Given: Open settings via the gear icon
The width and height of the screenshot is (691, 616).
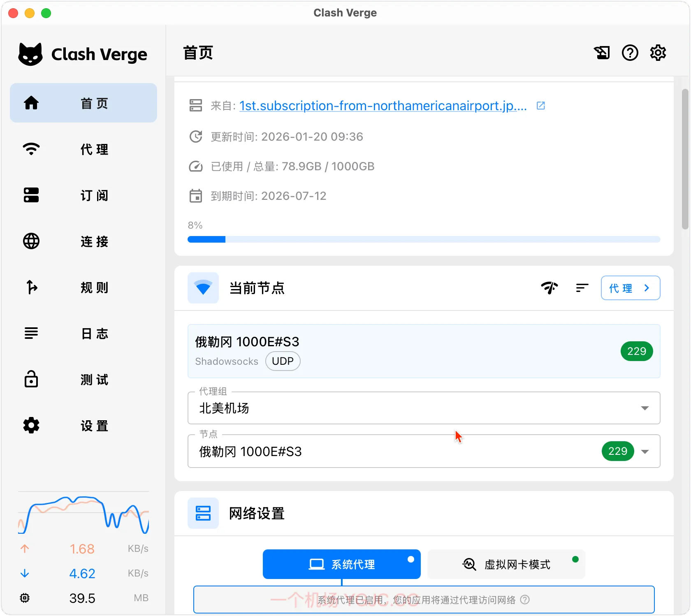Looking at the screenshot, I should (658, 53).
